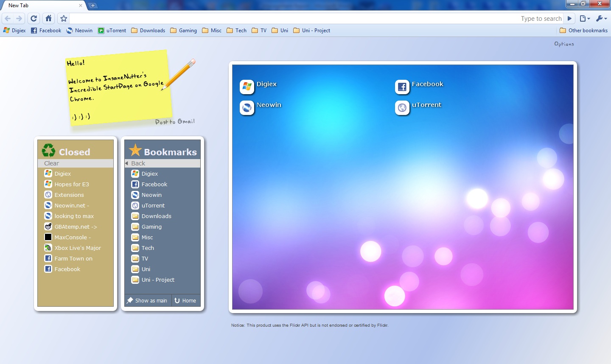Click the browser reload button
611x364 pixels.
click(x=34, y=18)
